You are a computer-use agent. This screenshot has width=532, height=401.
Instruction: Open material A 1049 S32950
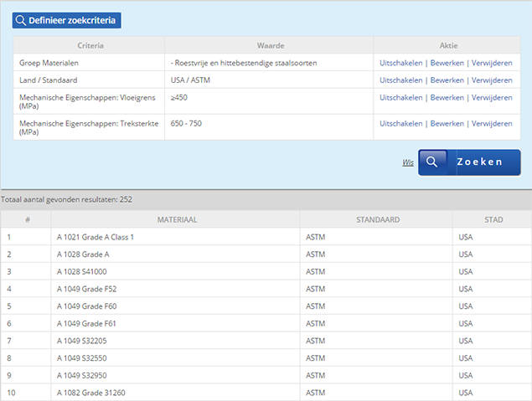click(82, 375)
